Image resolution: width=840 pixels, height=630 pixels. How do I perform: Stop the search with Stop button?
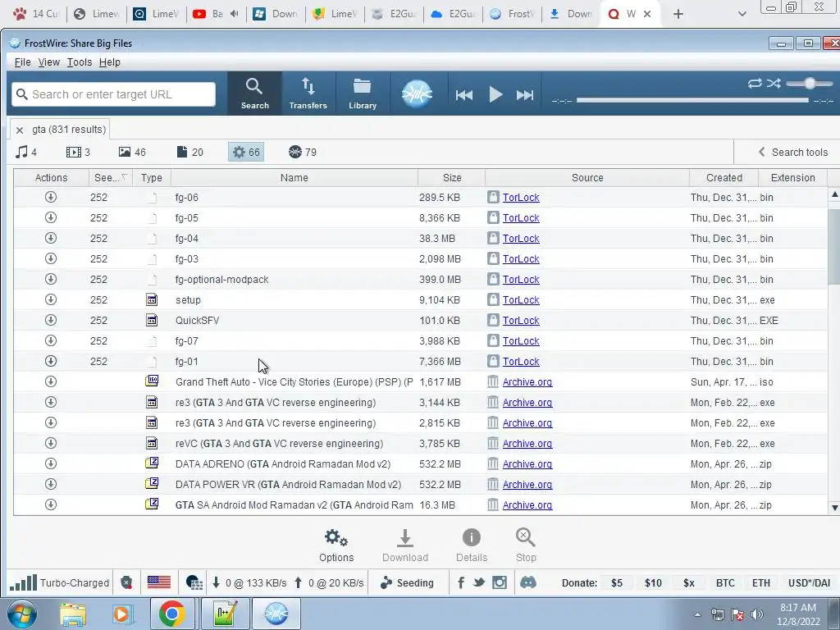click(526, 546)
